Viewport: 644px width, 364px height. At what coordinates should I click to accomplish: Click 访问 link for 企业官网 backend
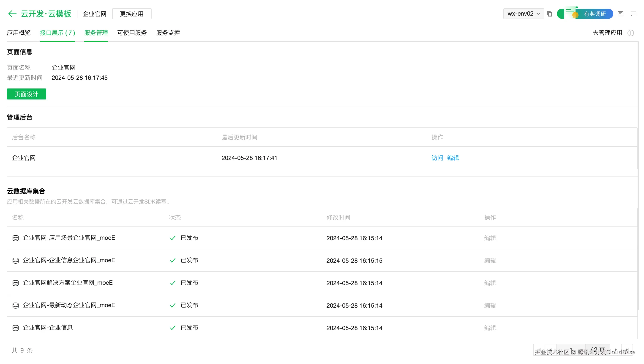(437, 158)
